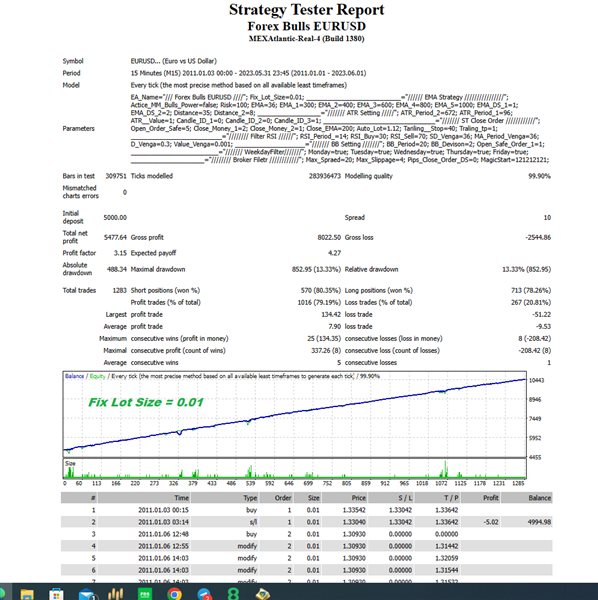The width and height of the screenshot is (598, 600).
Task: Select Ticks modelled value 283936473
Action: pos(325,176)
